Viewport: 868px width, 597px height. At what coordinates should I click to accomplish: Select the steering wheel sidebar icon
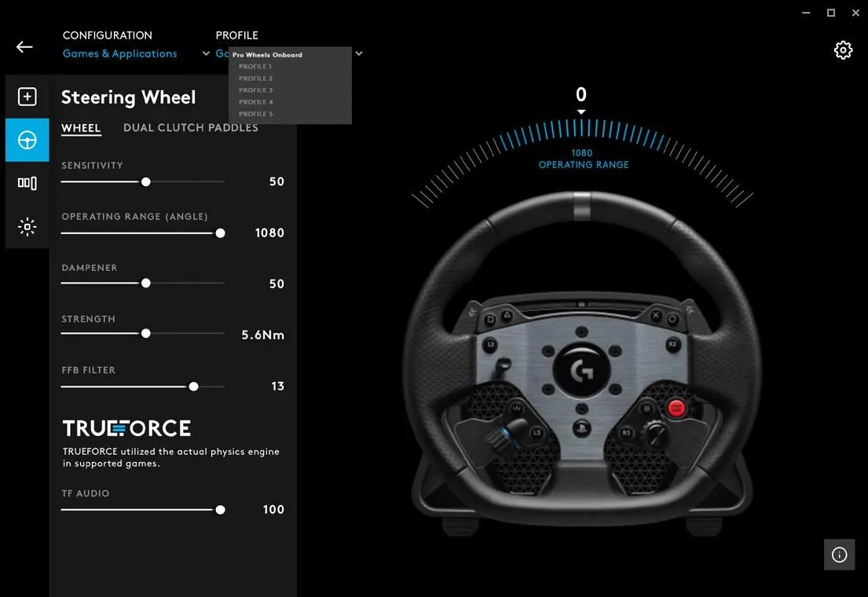(x=27, y=140)
